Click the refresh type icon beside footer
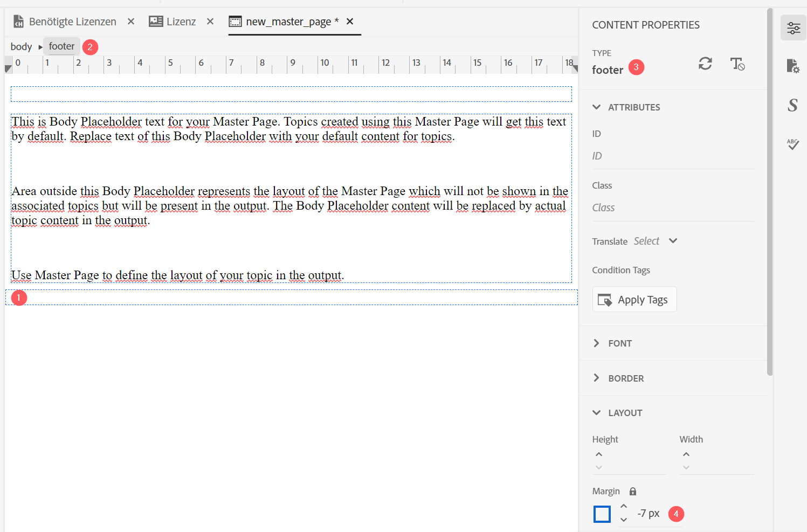Screen dimensions: 807x532 [x=705, y=64]
